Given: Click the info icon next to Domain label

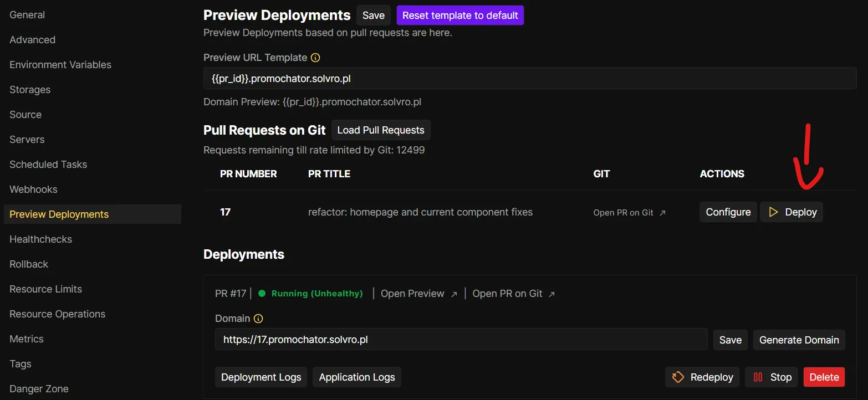Looking at the screenshot, I should pos(258,319).
